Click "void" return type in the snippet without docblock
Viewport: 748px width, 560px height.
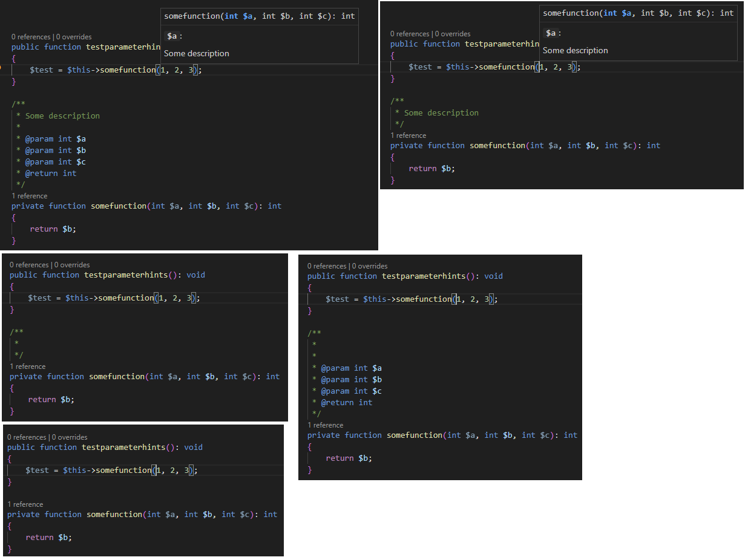click(193, 447)
